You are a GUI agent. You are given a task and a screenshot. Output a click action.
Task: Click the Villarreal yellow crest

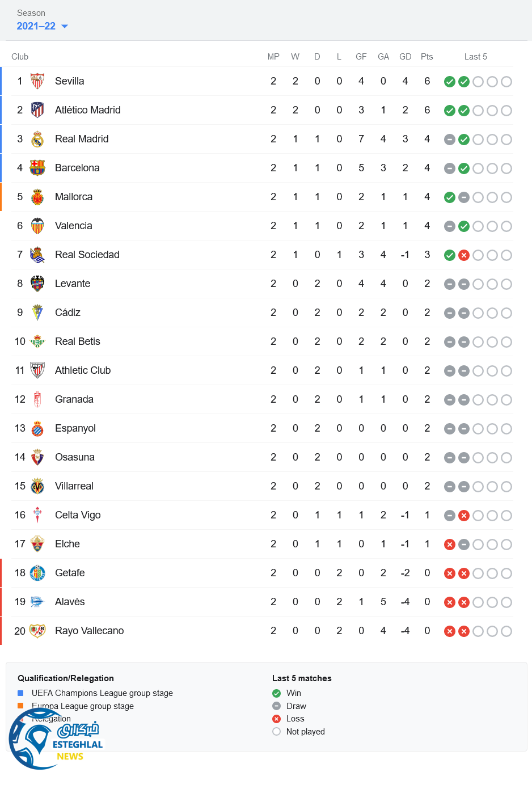[x=37, y=486]
